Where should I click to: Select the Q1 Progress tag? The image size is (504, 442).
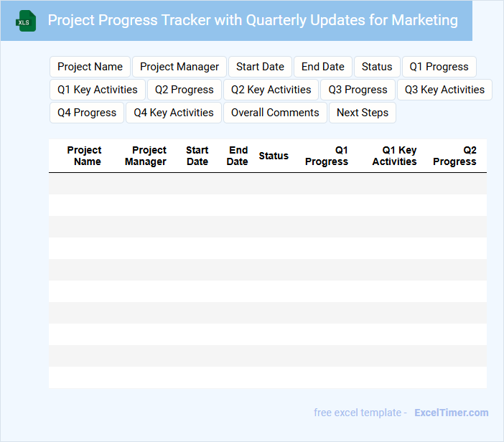(x=439, y=67)
